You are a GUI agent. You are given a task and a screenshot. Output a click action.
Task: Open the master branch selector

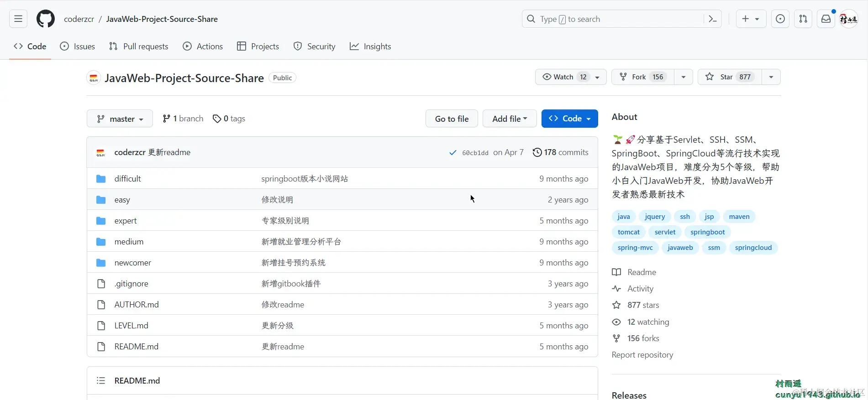(x=120, y=119)
